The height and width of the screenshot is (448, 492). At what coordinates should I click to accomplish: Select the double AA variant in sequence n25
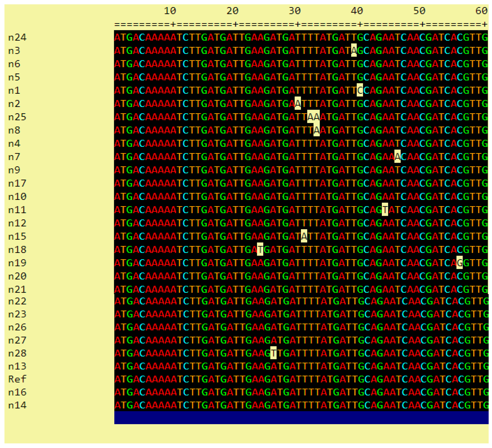(x=313, y=117)
